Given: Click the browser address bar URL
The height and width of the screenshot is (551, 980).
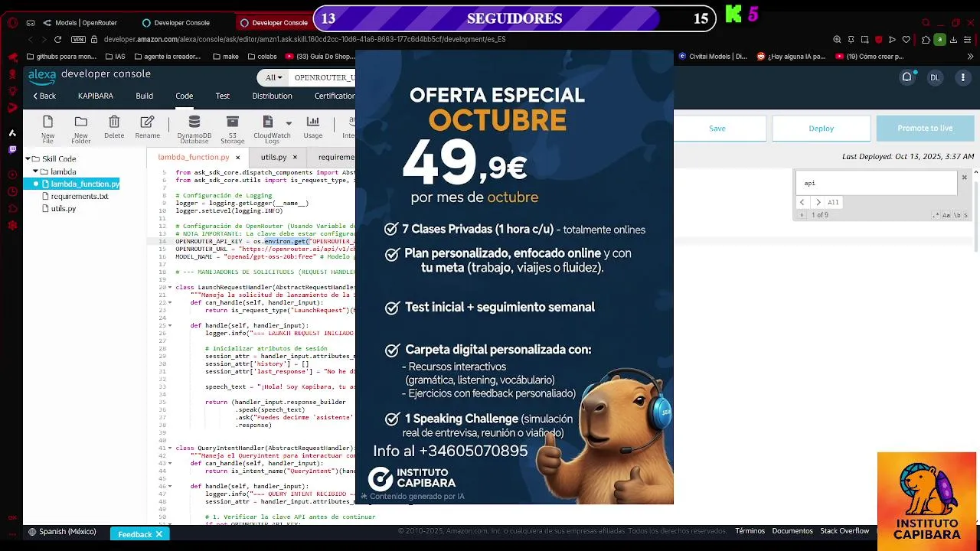Looking at the screenshot, I should [305, 39].
